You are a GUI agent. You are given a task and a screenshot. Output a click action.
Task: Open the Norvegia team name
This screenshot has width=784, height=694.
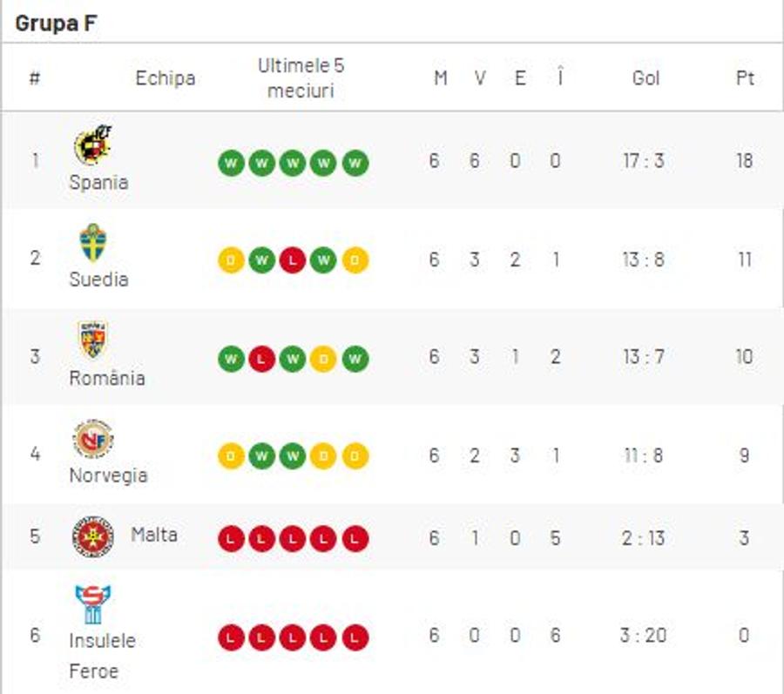coord(109,475)
